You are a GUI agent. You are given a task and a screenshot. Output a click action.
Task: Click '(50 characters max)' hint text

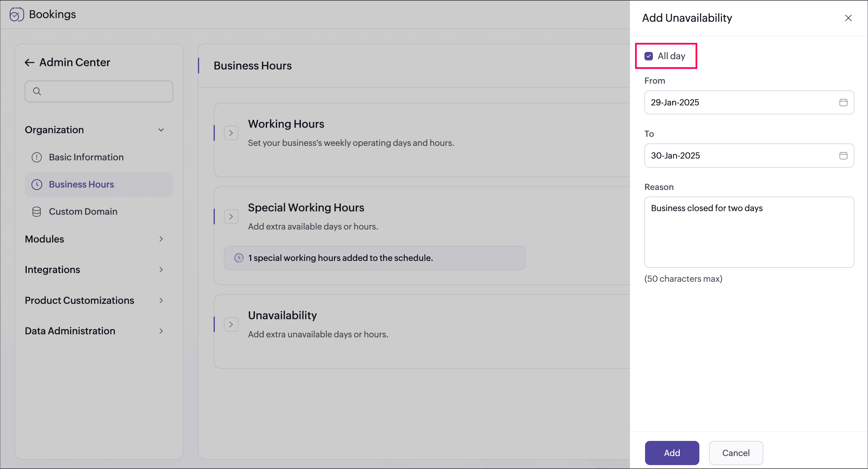tap(683, 279)
